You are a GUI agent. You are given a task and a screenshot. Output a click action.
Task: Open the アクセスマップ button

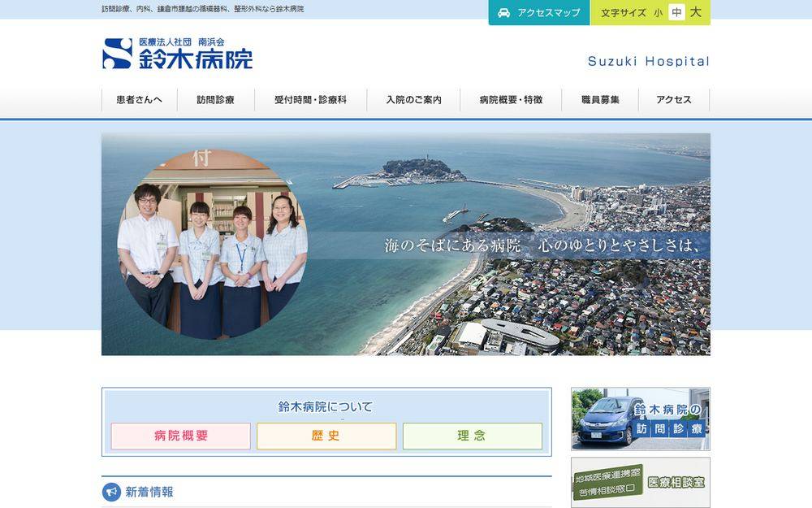[x=538, y=12]
